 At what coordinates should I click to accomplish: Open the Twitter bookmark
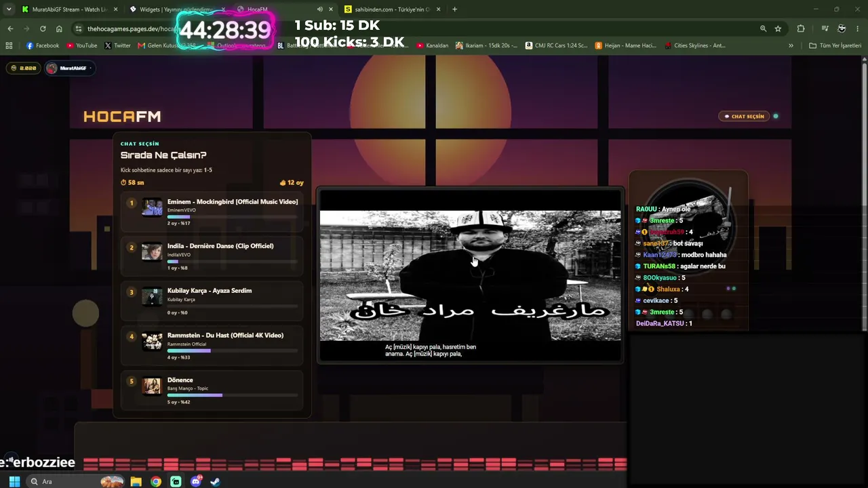117,45
